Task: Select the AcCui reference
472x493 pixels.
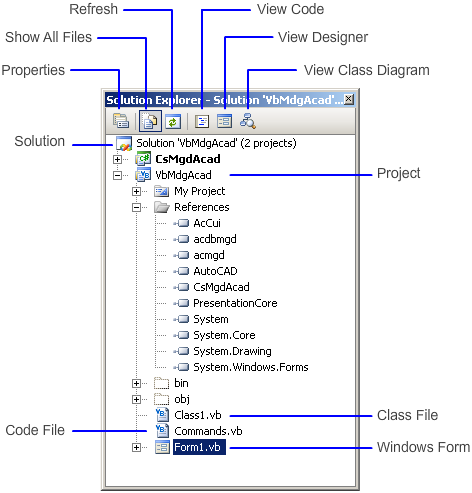Action: pos(207,223)
